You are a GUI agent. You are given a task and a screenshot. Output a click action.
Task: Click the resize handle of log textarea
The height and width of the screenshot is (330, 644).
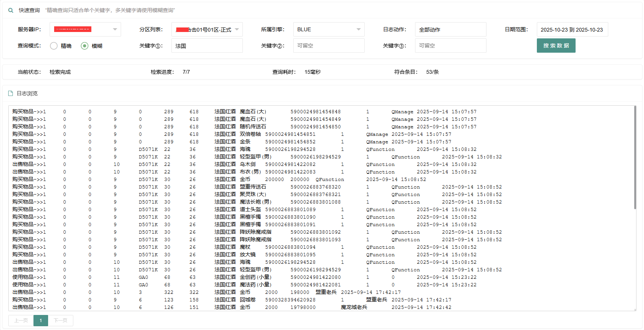635,309
